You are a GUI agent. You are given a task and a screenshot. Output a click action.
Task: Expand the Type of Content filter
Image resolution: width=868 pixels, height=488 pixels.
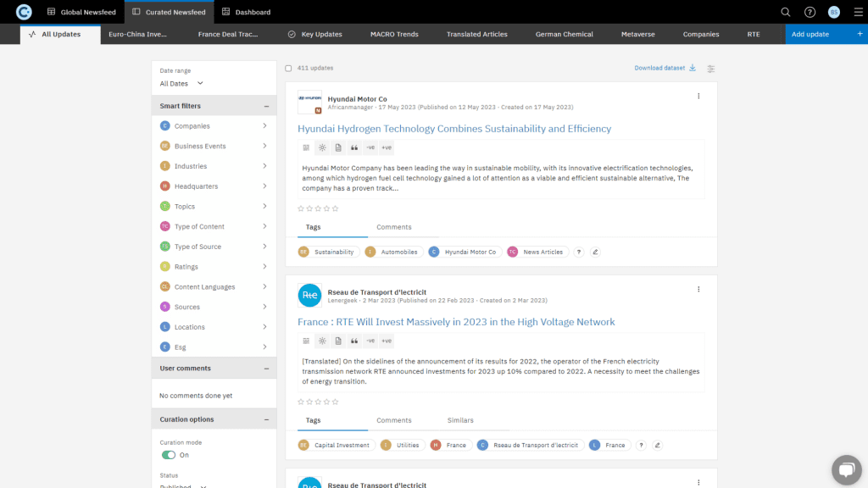[x=214, y=226]
